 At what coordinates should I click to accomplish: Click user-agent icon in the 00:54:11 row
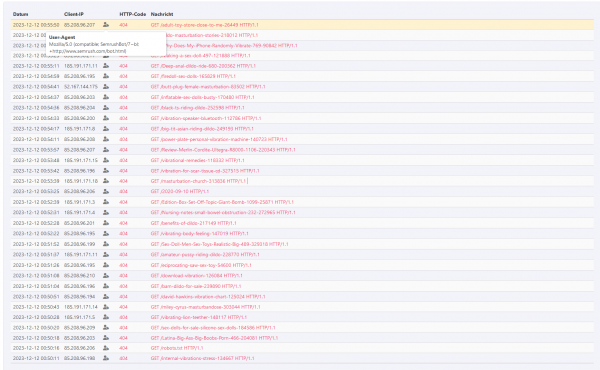tap(106, 139)
